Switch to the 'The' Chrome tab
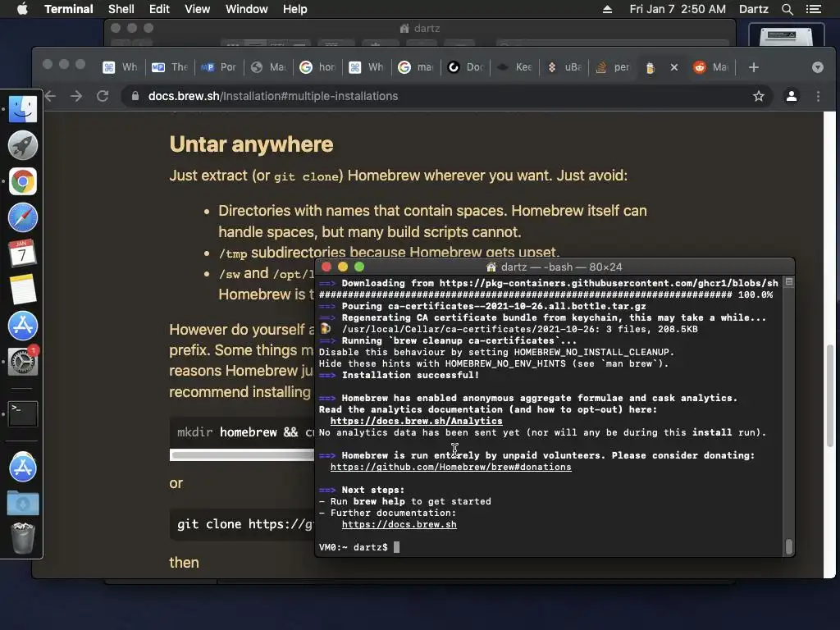This screenshot has height=630, width=840. pos(170,67)
